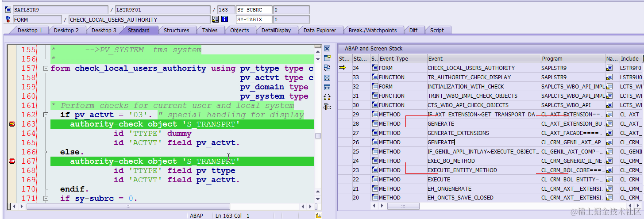This screenshot has width=644, height=219.
Task: Open the Data Explorer tab
Action: point(320,30)
